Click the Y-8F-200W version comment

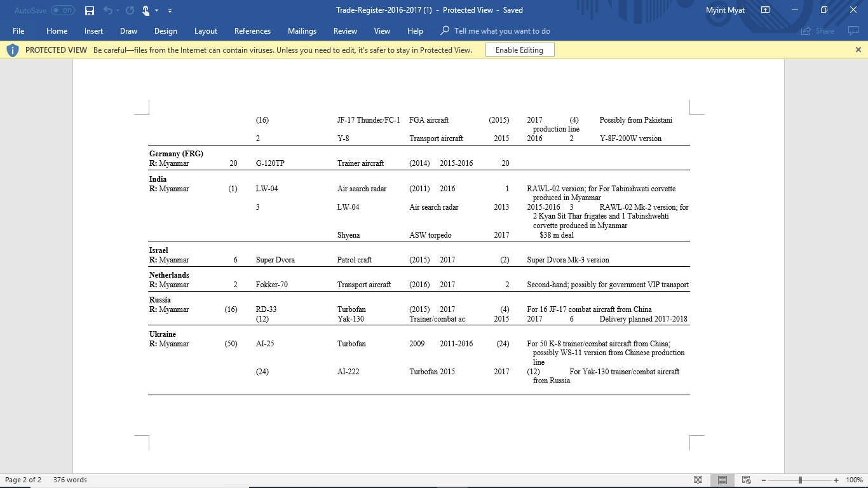pos(630,139)
